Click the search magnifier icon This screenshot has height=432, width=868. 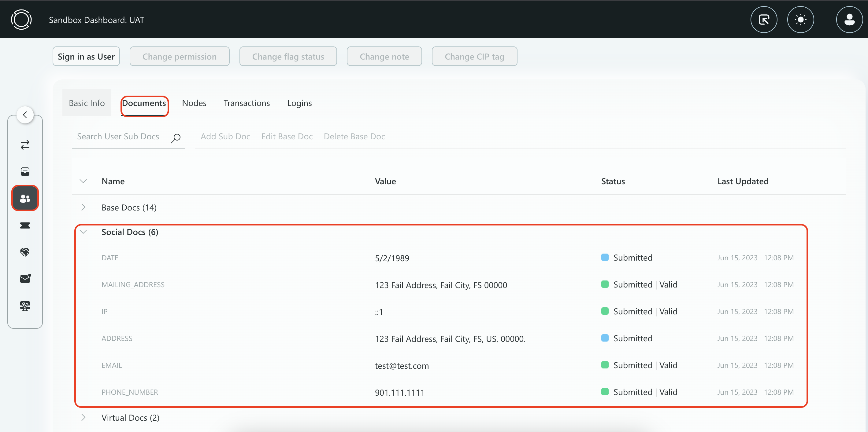tap(176, 138)
